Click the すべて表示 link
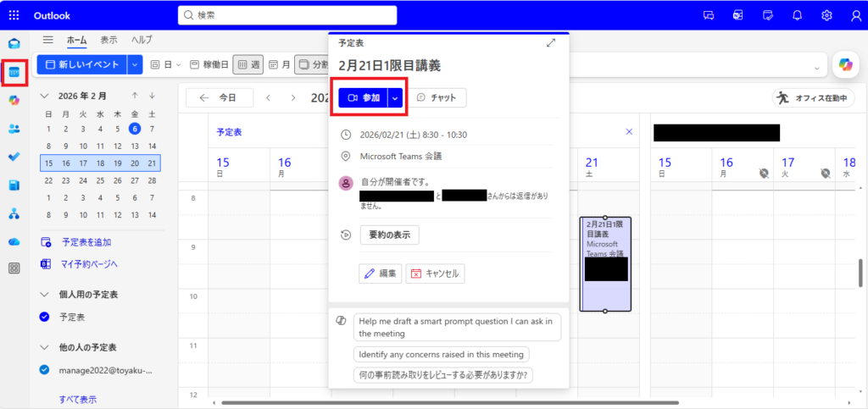 pos(77,399)
